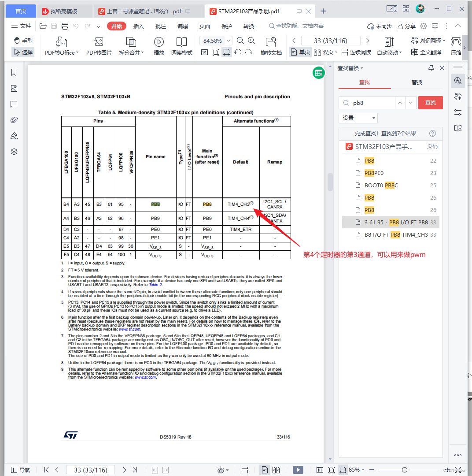Open Table 2 link in footnote 3
This screenshot has height=476, width=472.
pos(155,285)
